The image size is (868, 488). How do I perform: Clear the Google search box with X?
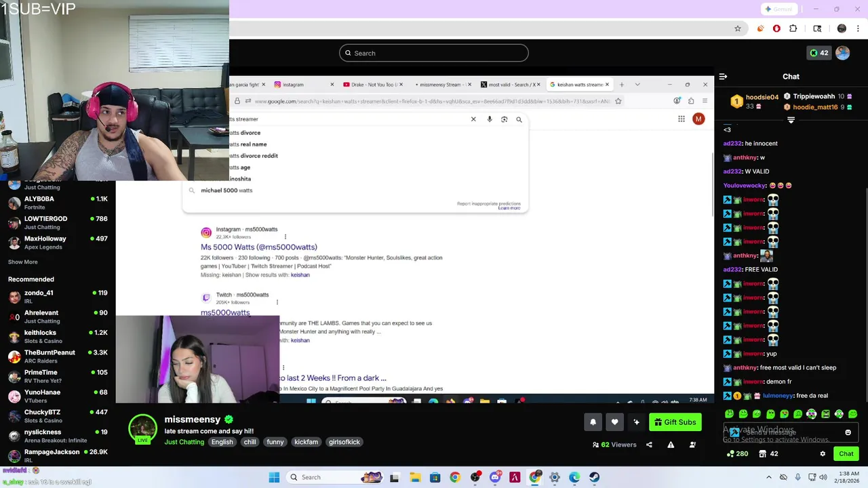pyautogui.click(x=473, y=119)
